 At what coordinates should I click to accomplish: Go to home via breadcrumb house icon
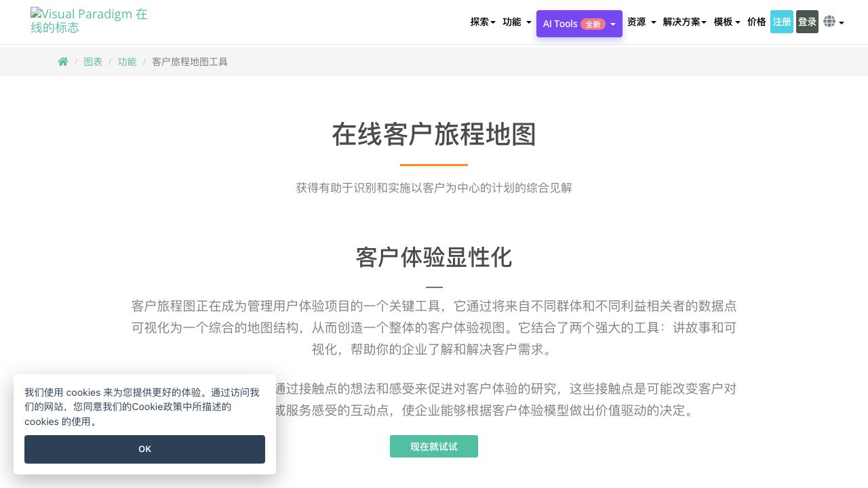63,62
